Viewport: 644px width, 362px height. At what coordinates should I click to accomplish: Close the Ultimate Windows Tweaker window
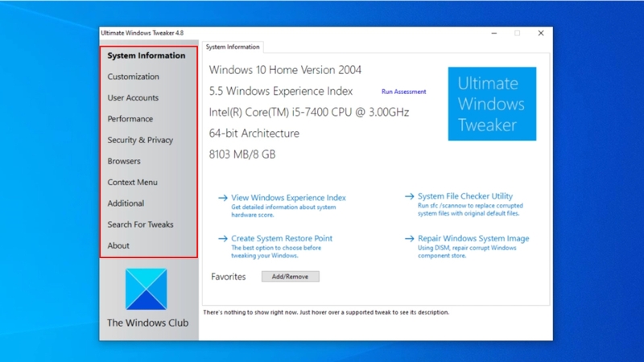tap(541, 33)
